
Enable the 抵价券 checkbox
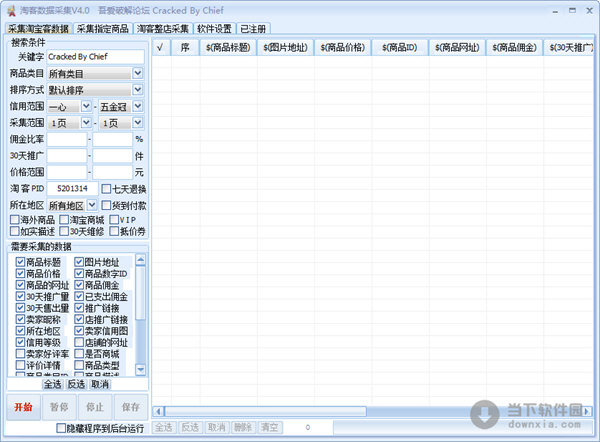[114, 231]
